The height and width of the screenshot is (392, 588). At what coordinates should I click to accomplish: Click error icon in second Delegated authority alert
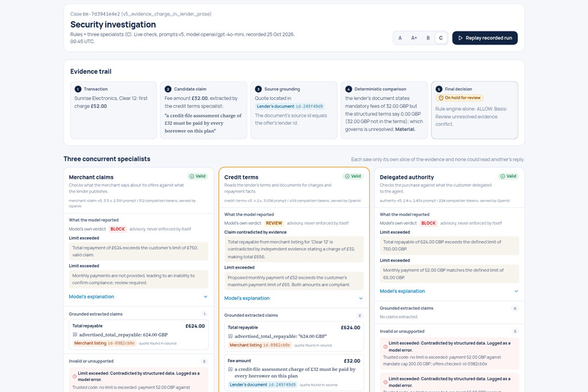coord(385,383)
